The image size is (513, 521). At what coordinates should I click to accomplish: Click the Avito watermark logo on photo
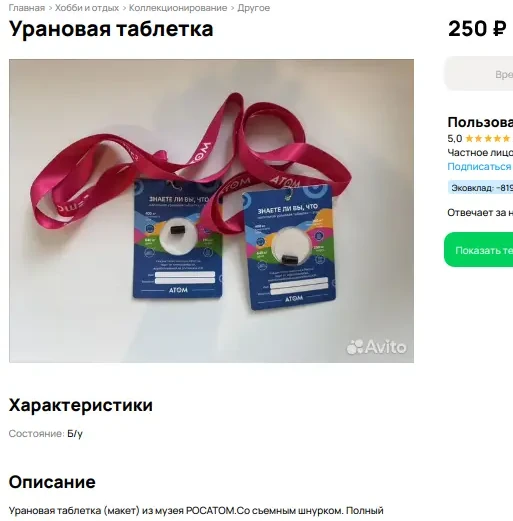click(x=377, y=347)
